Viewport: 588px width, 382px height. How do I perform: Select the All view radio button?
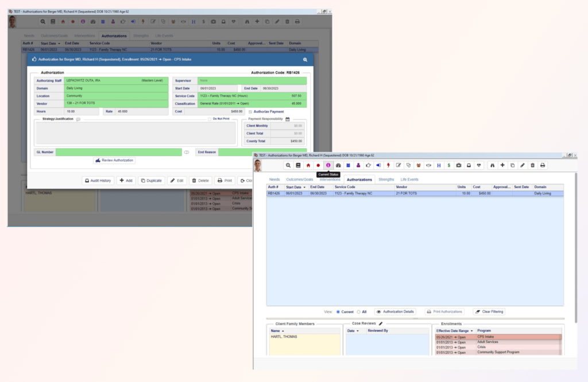[x=359, y=311]
